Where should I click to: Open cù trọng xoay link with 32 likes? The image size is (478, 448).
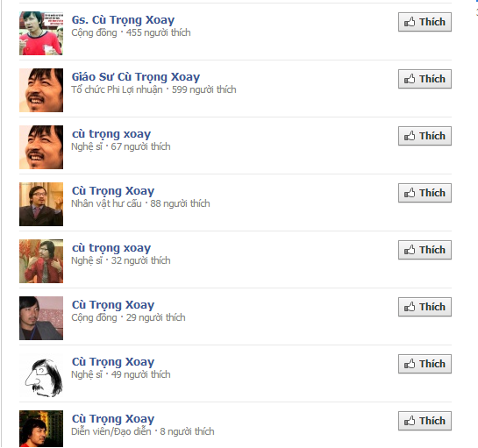point(111,248)
